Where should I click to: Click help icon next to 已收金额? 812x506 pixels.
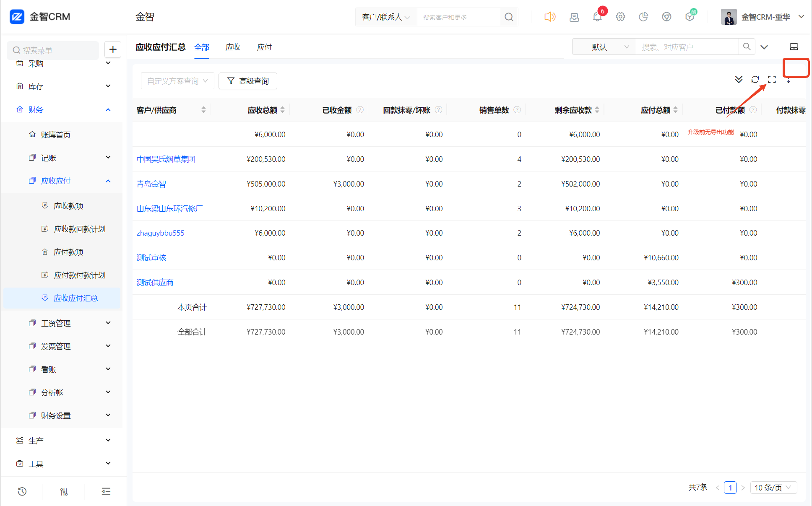point(360,110)
